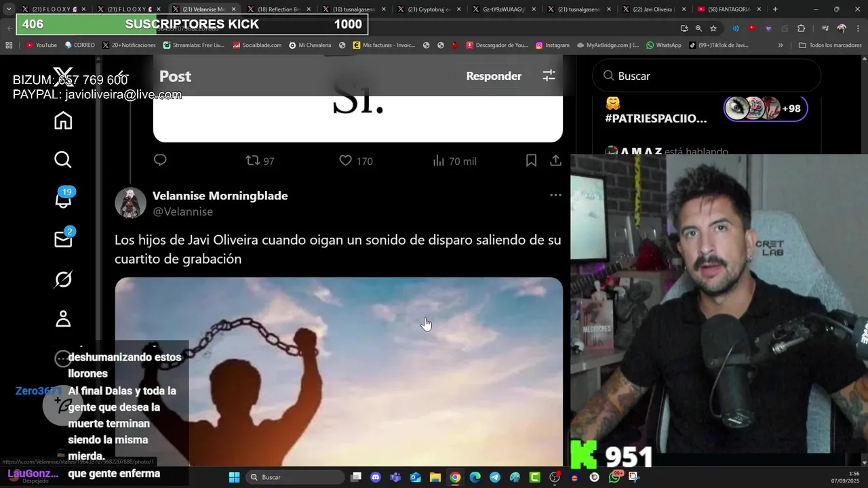Open WhatsApp with 99+ badge on taskbar
This screenshot has height=488, width=868.
click(x=615, y=476)
